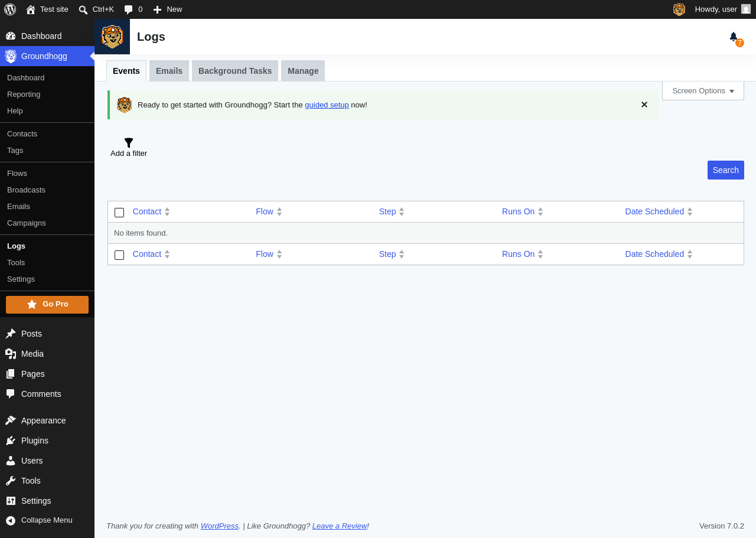Switch to the Events tab
756x538 pixels.
coord(126,71)
